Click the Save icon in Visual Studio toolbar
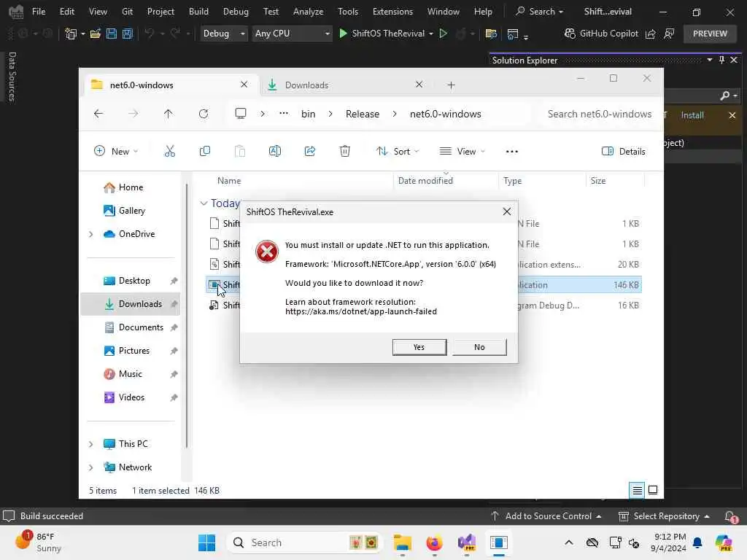Viewport: 747px width, 560px height. coord(112,34)
